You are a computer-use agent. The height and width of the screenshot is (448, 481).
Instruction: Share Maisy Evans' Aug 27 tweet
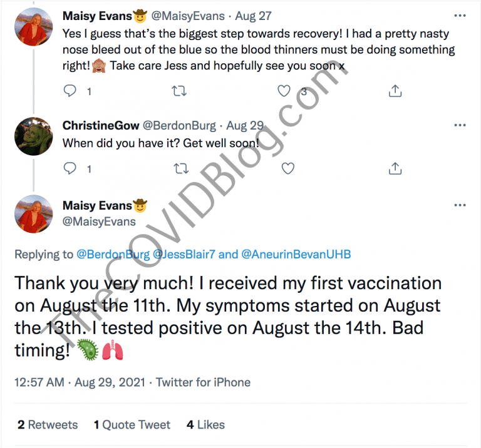click(395, 91)
